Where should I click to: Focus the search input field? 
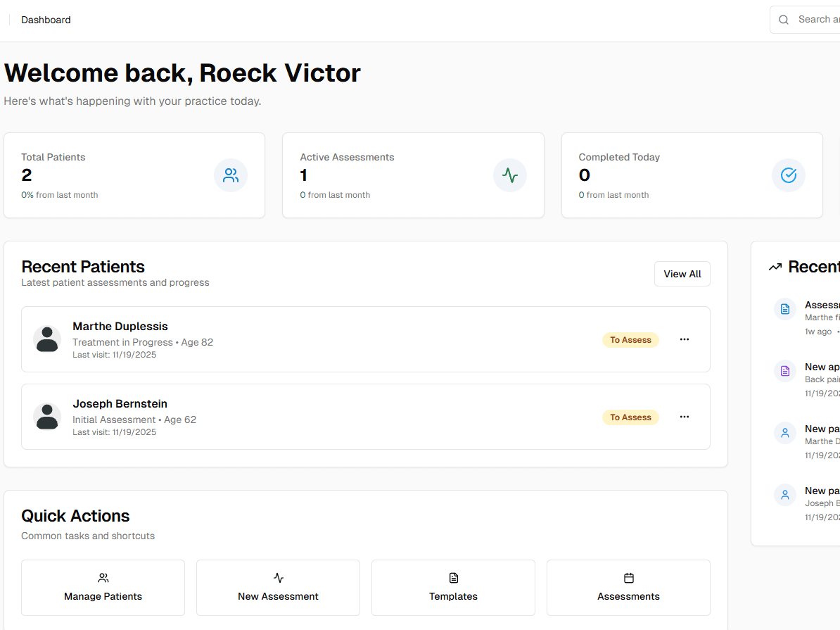(x=817, y=20)
